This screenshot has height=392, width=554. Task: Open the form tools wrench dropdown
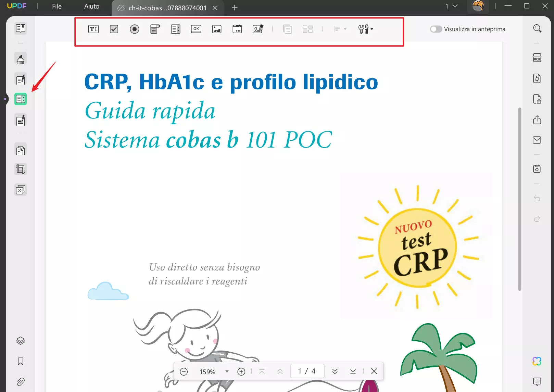pos(366,29)
